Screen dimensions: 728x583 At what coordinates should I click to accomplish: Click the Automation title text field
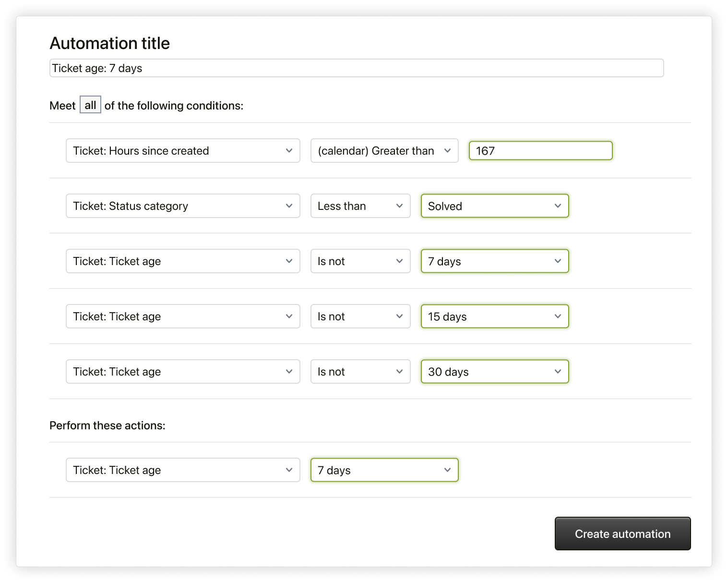tap(356, 68)
